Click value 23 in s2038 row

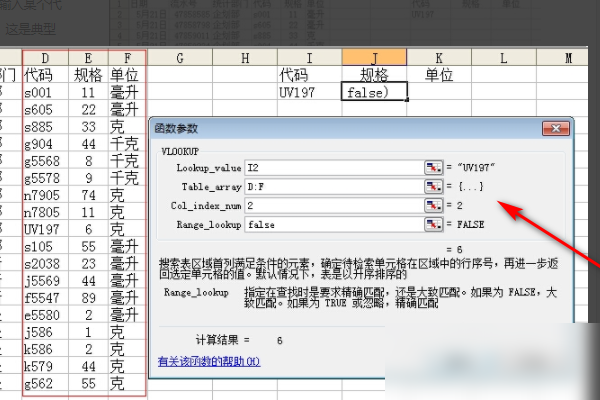[x=88, y=264]
